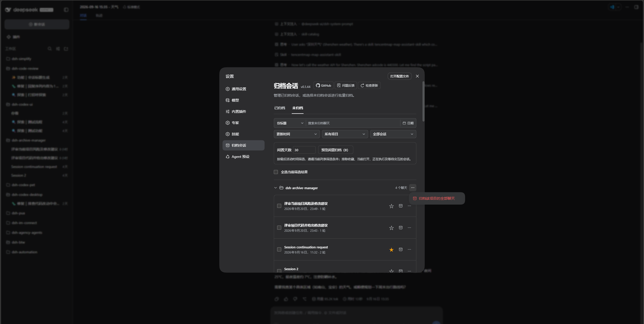Archive the 评审项目代码并给出修改建议 chat
Viewport: 644px width, 324px height.
tap(401, 228)
